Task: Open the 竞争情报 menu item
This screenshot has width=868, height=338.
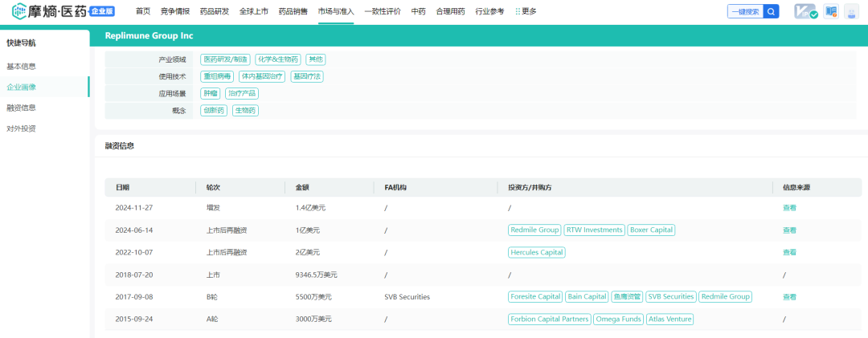Action: pyautogui.click(x=175, y=11)
